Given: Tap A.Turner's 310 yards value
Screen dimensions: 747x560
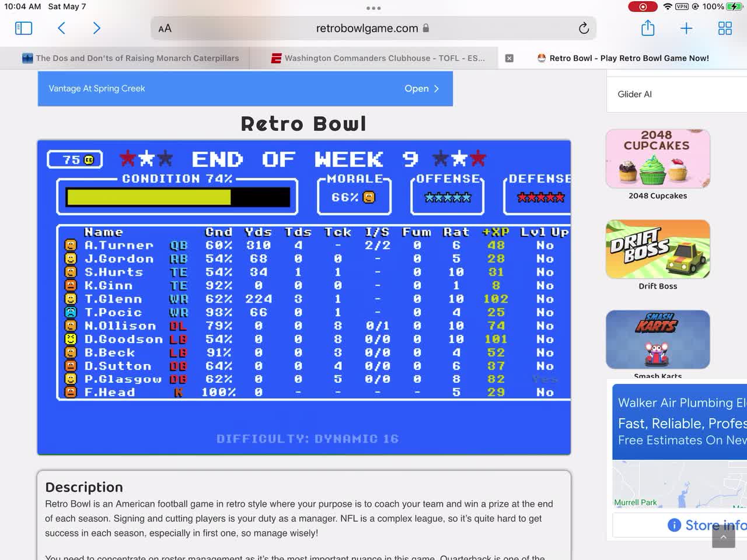Looking at the screenshot, I should pyautogui.click(x=259, y=246).
